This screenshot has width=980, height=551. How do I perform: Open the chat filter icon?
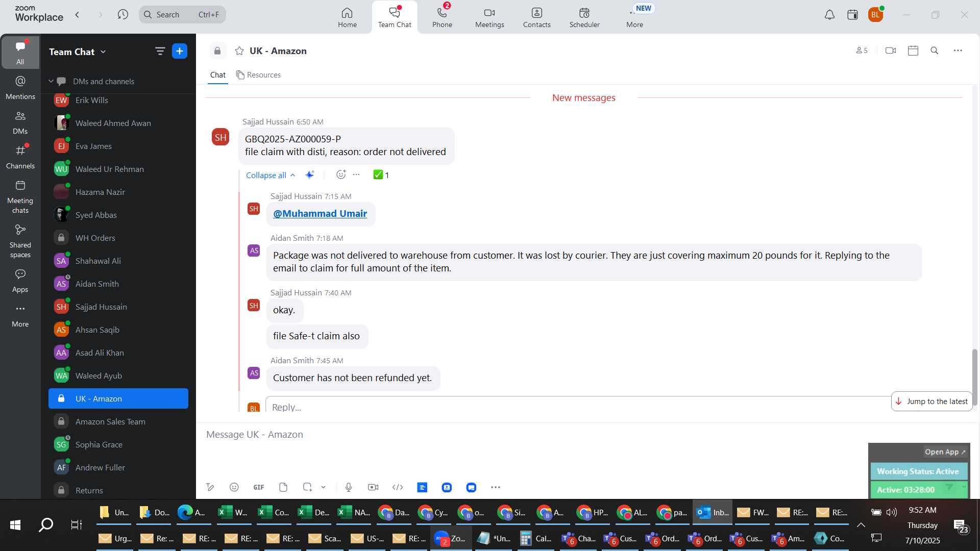pos(160,51)
